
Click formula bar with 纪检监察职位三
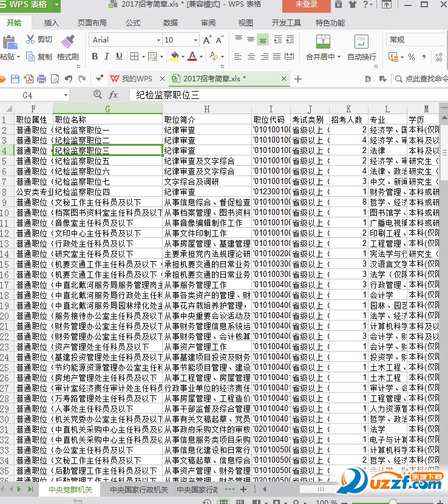[x=288, y=95]
